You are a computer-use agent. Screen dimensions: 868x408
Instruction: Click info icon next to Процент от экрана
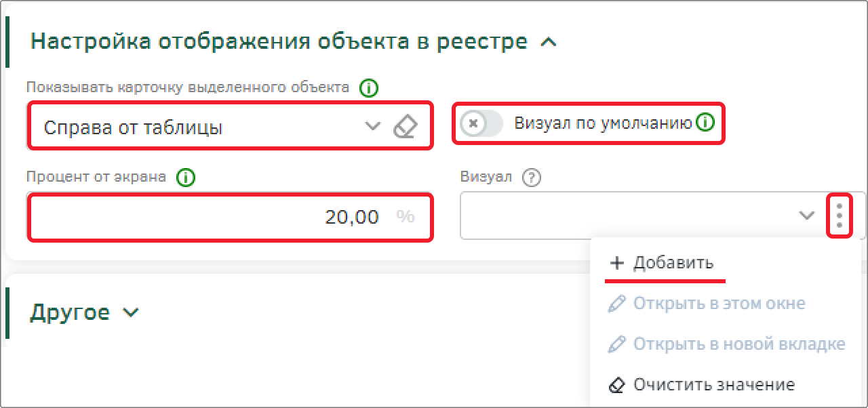point(185,178)
